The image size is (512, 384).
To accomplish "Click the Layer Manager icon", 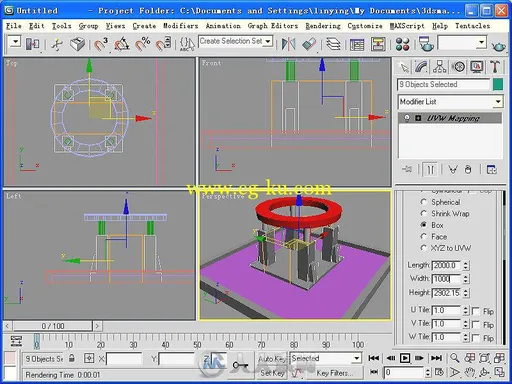I will pyautogui.click(x=333, y=44).
